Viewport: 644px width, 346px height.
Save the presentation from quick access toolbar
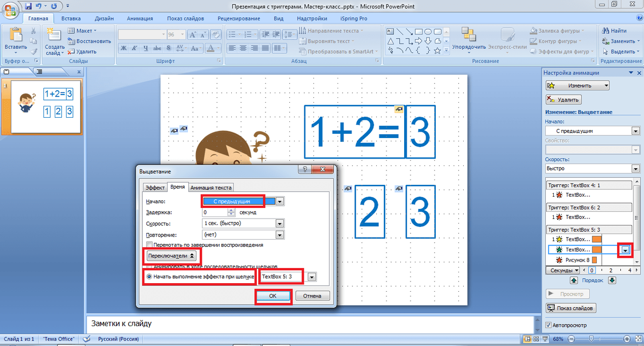point(28,6)
